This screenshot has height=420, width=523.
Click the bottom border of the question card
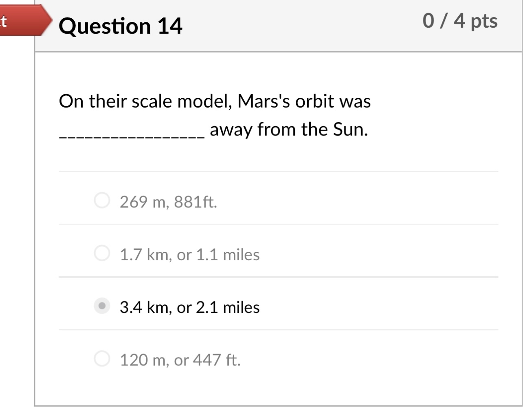pyautogui.click(x=279, y=405)
